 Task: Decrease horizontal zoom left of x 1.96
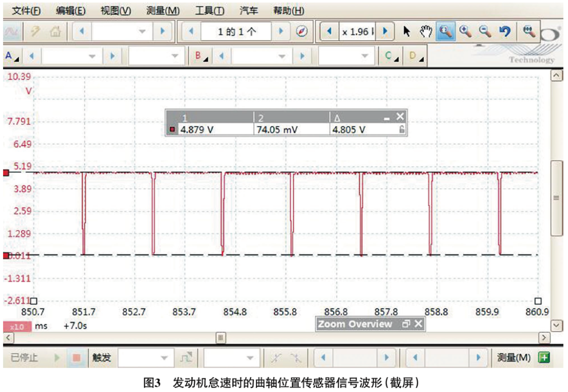(329, 32)
